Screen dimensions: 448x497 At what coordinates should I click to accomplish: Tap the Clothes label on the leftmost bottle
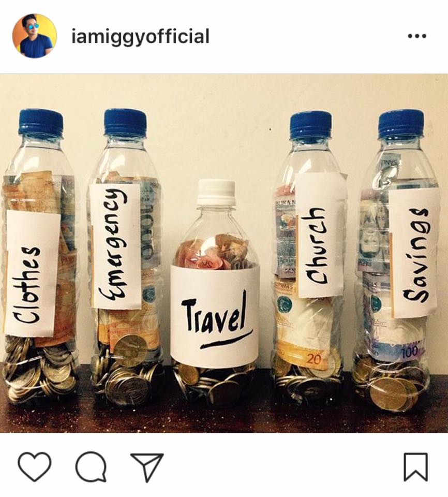pyautogui.click(x=33, y=273)
